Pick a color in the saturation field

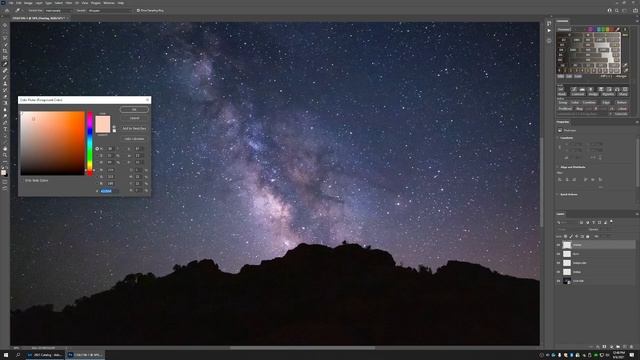53,143
